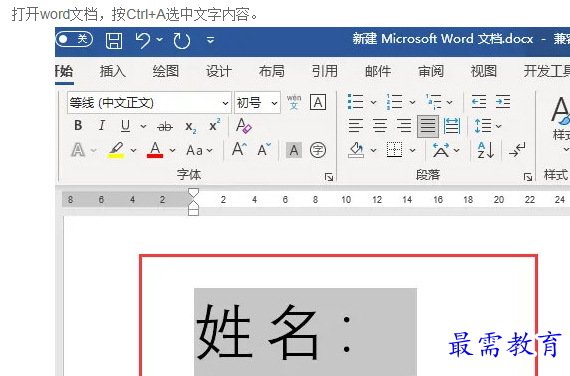The height and width of the screenshot is (376, 570).
Task: Apply yellow text highlight color
Action: coord(116,150)
